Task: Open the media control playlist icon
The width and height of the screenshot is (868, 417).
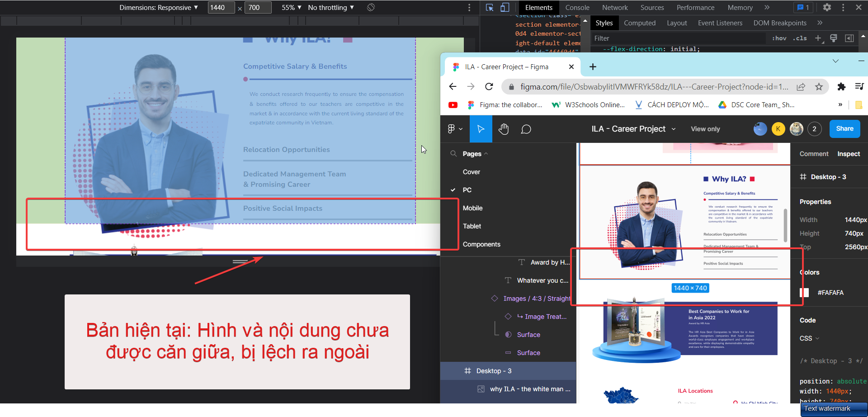Action: (x=859, y=86)
